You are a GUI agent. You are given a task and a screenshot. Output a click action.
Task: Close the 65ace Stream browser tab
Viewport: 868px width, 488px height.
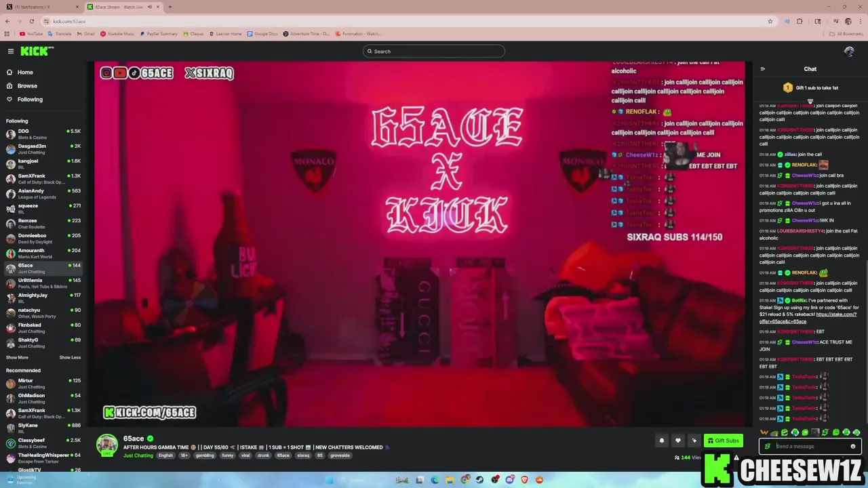coord(158,7)
